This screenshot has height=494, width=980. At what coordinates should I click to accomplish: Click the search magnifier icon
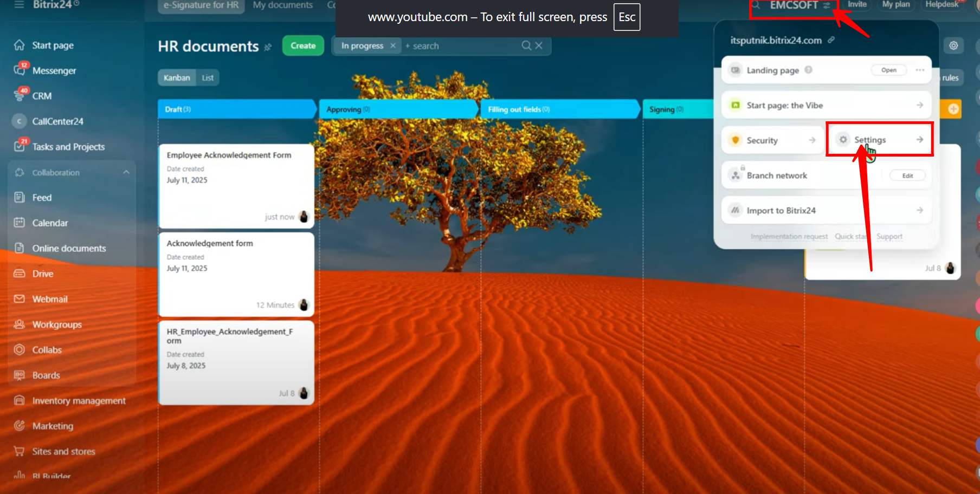[x=526, y=45]
